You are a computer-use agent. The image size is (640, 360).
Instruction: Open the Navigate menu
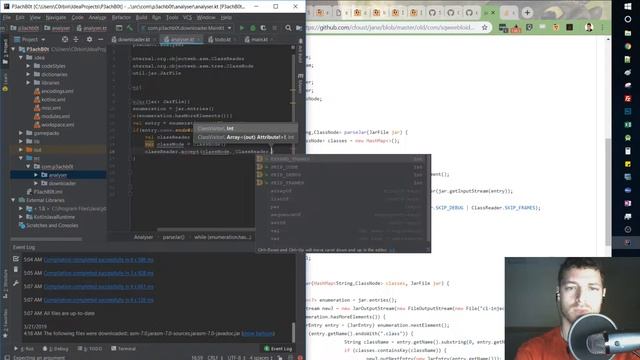[56, 18]
